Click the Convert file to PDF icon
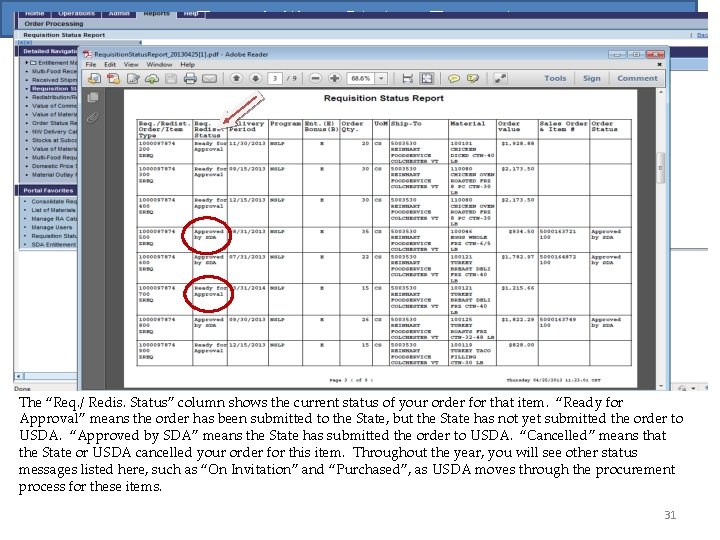 pyautogui.click(x=113, y=79)
